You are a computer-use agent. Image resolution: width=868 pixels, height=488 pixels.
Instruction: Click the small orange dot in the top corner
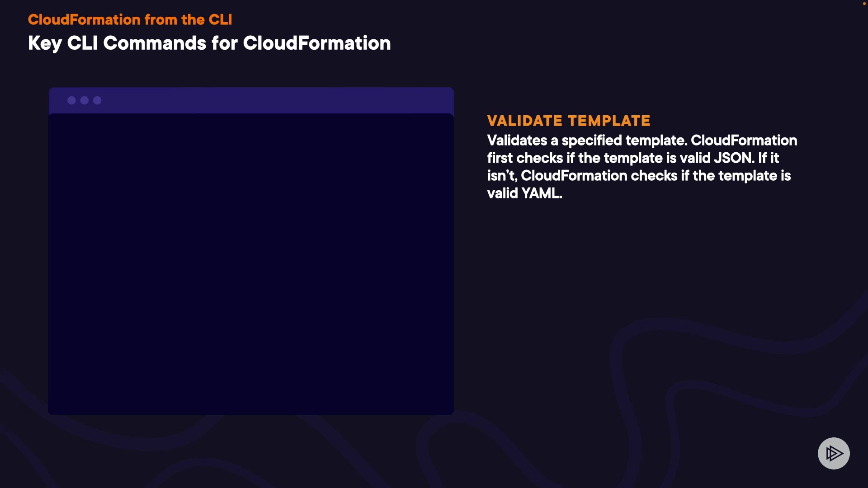click(x=864, y=4)
